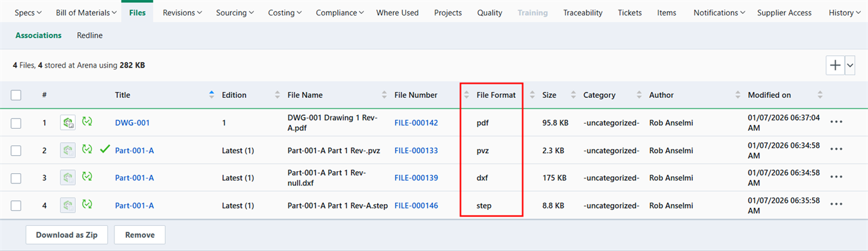Click the file type icon in the DWG-001 row

click(x=67, y=122)
